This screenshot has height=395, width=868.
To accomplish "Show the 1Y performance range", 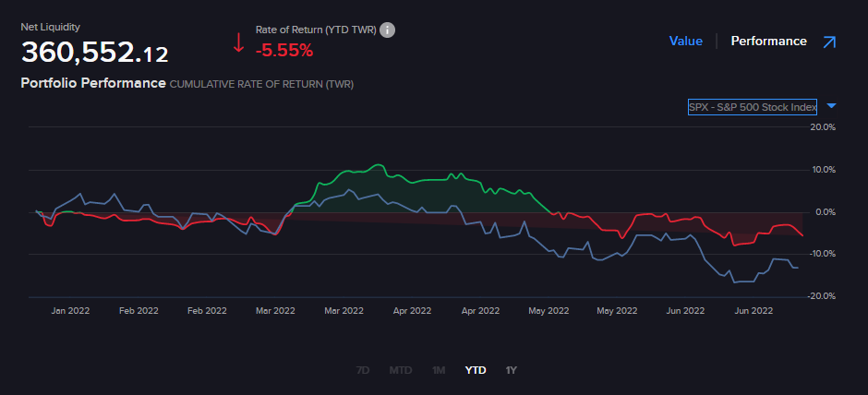I will (512, 370).
